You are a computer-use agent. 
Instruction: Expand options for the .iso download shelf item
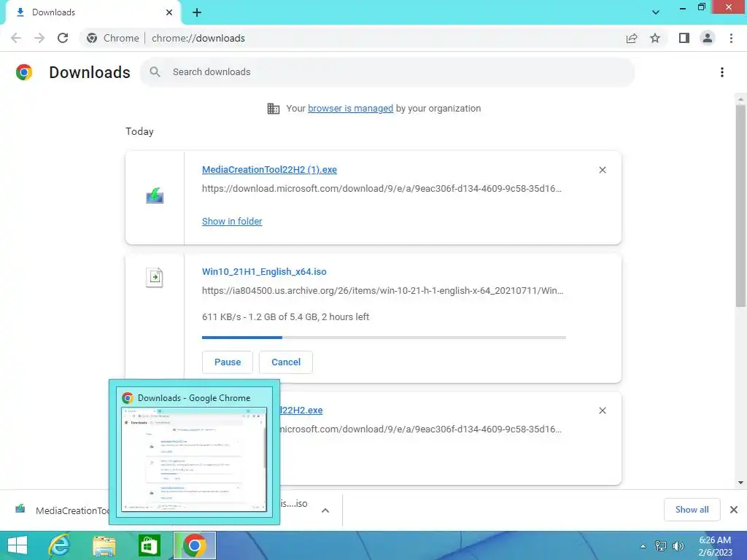[x=325, y=510]
